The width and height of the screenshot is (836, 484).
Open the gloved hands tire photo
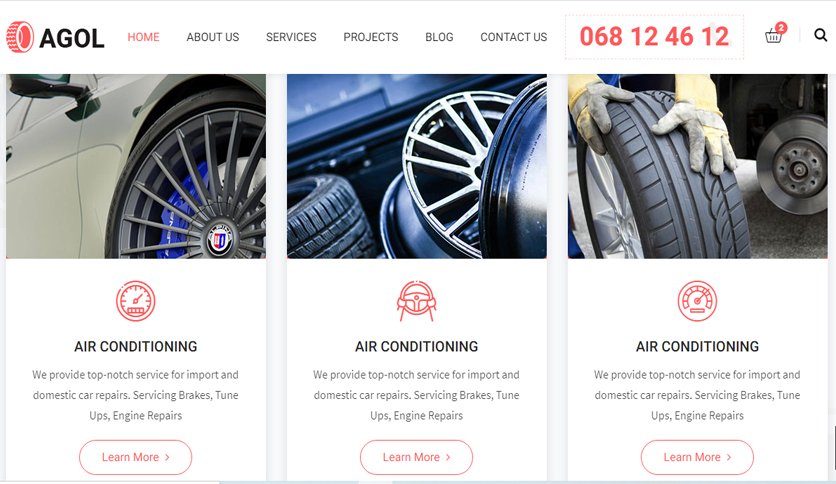pos(698,166)
